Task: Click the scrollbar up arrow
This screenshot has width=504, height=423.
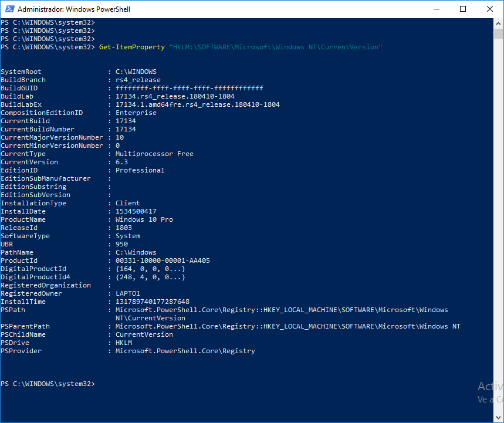Action: pos(499,23)
